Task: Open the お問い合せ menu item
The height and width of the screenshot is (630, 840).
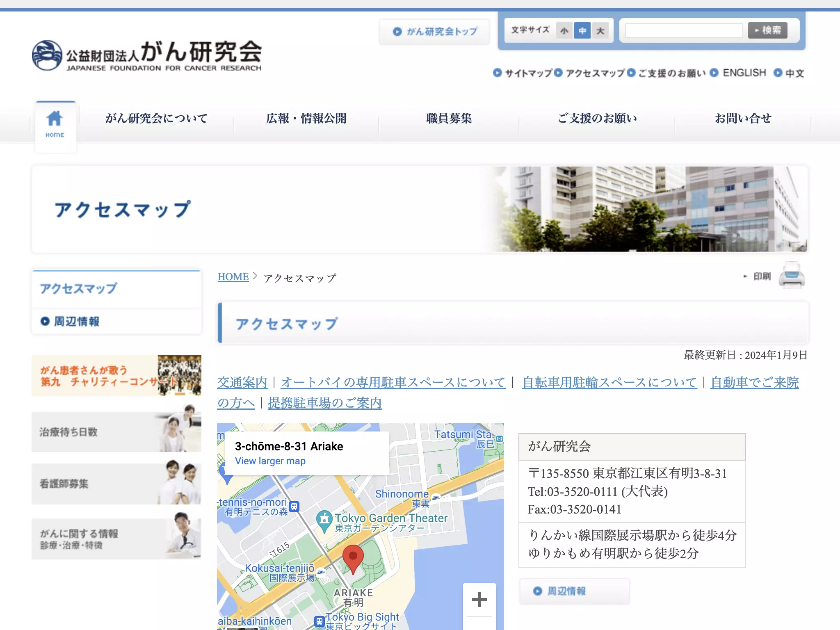Action: [x=743, y=119]
